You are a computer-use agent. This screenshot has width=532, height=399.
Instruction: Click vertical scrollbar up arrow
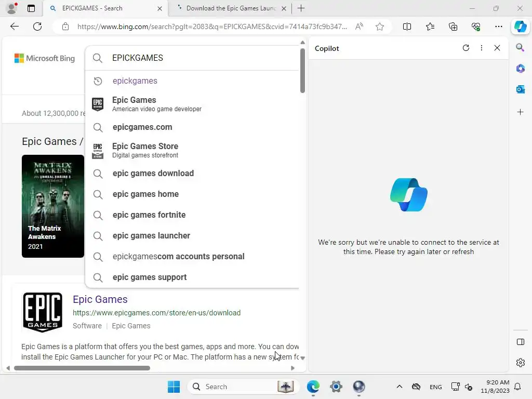click(303, 43)
